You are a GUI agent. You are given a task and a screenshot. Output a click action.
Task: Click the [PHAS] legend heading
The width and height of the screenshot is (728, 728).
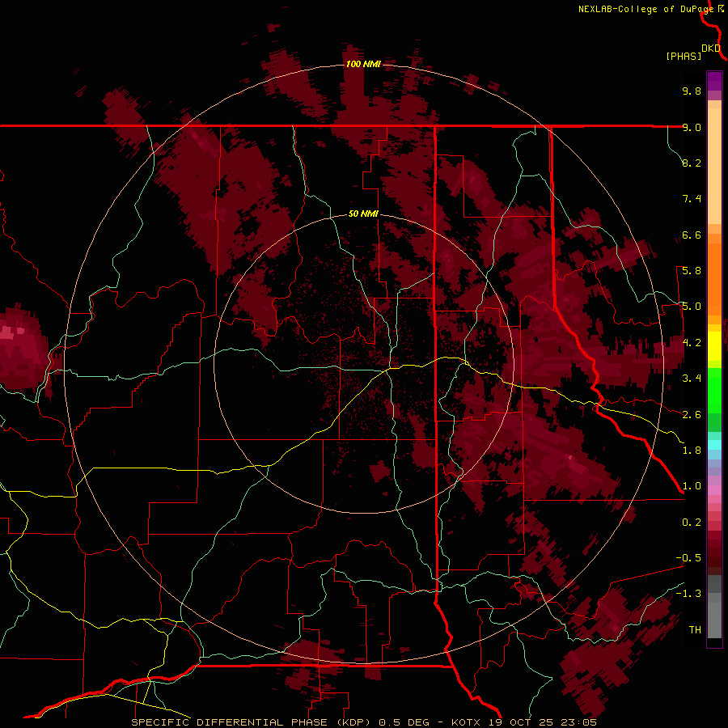(x=684, y=56)
